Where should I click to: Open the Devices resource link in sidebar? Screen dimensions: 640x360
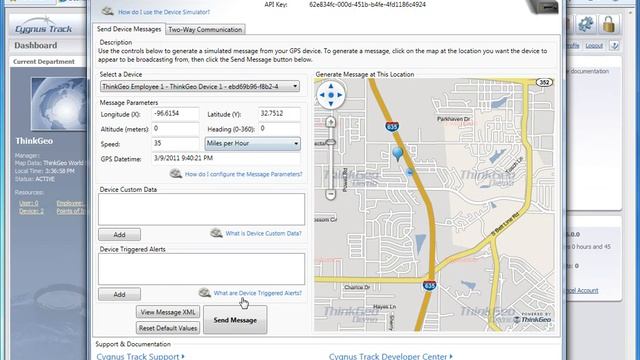click(x=31, y=211)
